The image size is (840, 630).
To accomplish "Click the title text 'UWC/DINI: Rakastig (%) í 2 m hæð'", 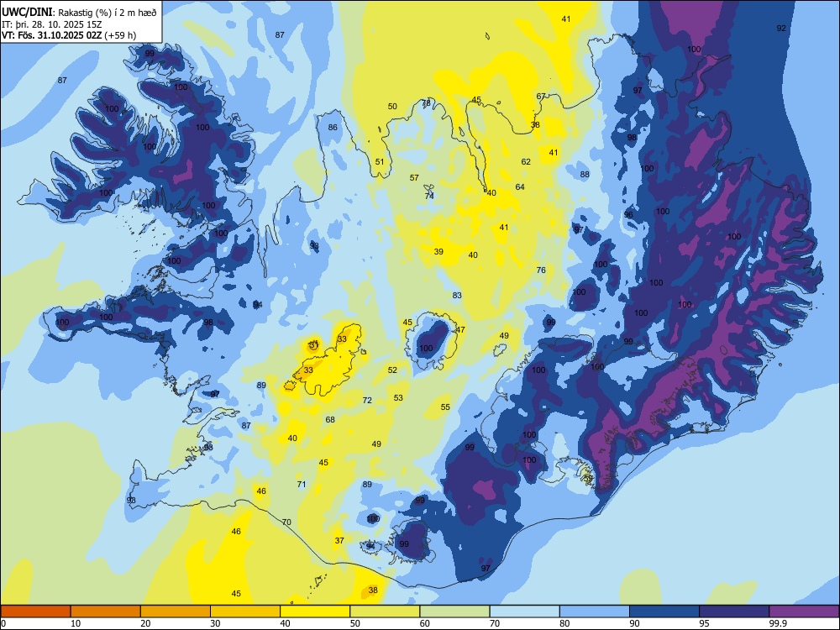I will (79, 13).
